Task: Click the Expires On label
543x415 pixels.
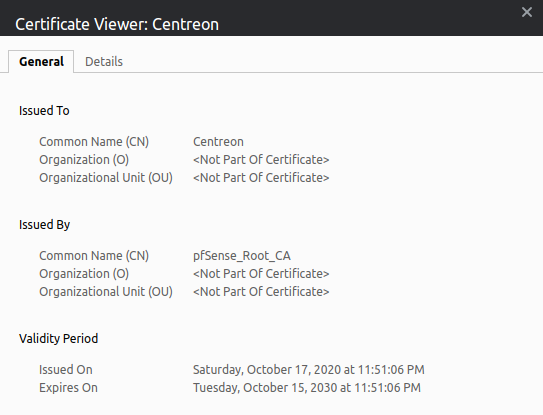Action: [x=68, y=388]
